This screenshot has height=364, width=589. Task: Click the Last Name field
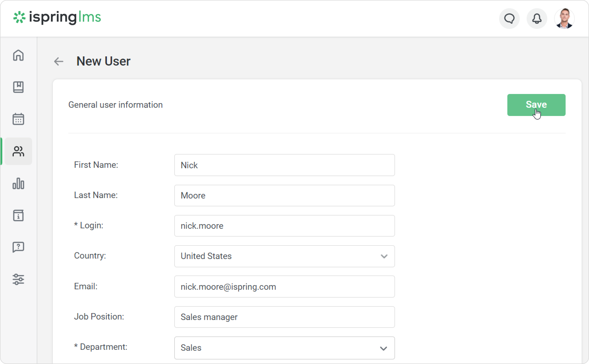[284, 196]
